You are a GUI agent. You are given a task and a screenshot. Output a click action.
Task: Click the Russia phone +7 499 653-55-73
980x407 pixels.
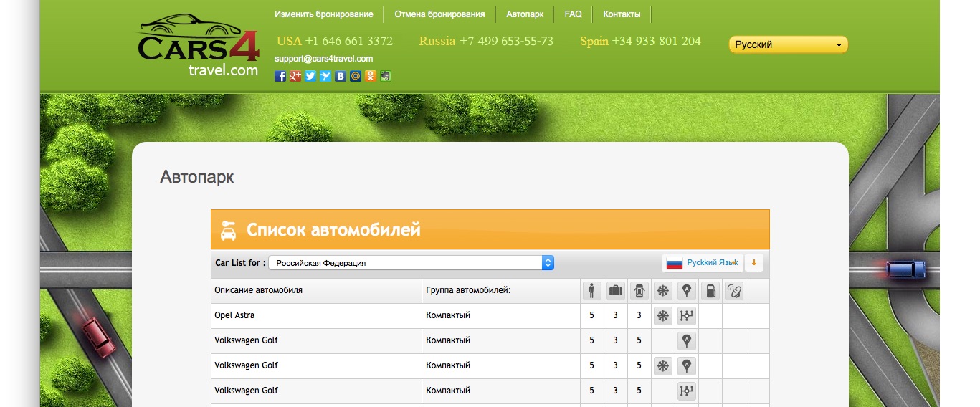tap(506, 41)
